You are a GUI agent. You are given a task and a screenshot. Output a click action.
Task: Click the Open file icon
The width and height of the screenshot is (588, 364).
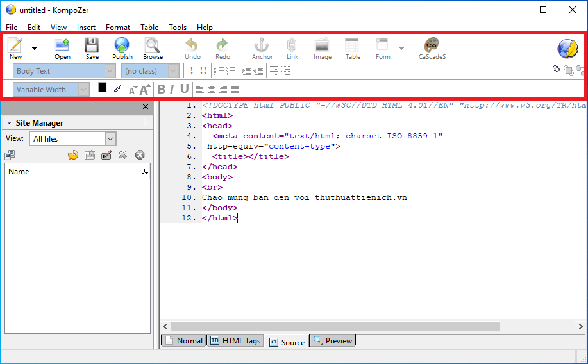(x=62, y=46)
